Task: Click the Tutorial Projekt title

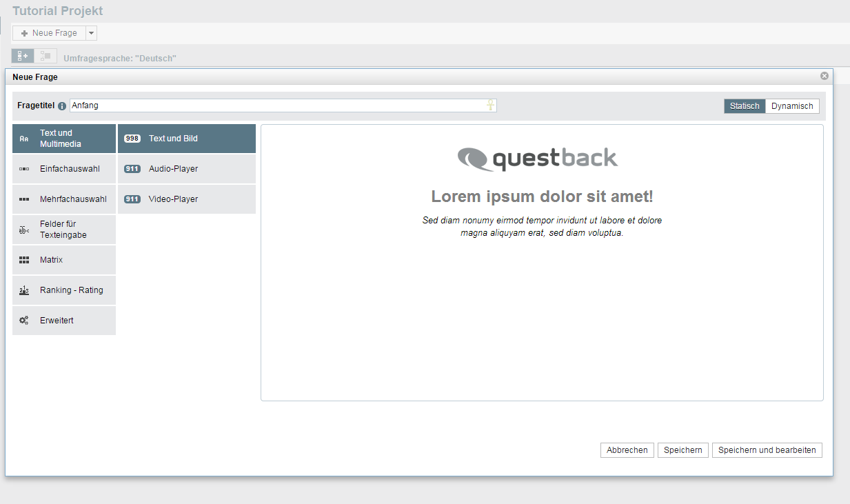Action: point(58,11)
